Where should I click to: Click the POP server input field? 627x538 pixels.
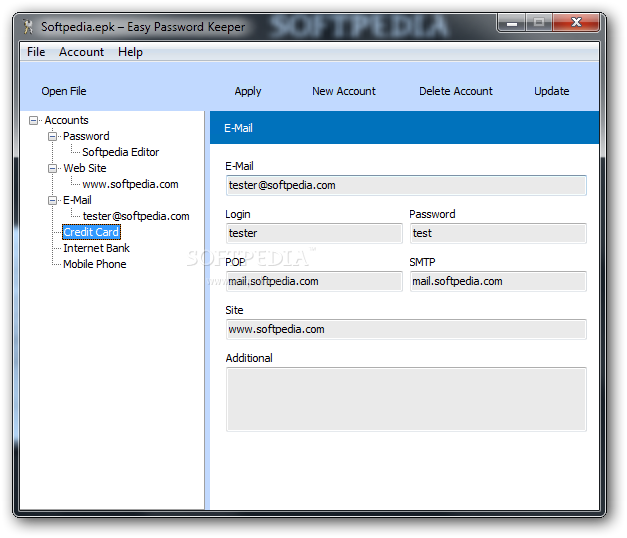(314, 282)
